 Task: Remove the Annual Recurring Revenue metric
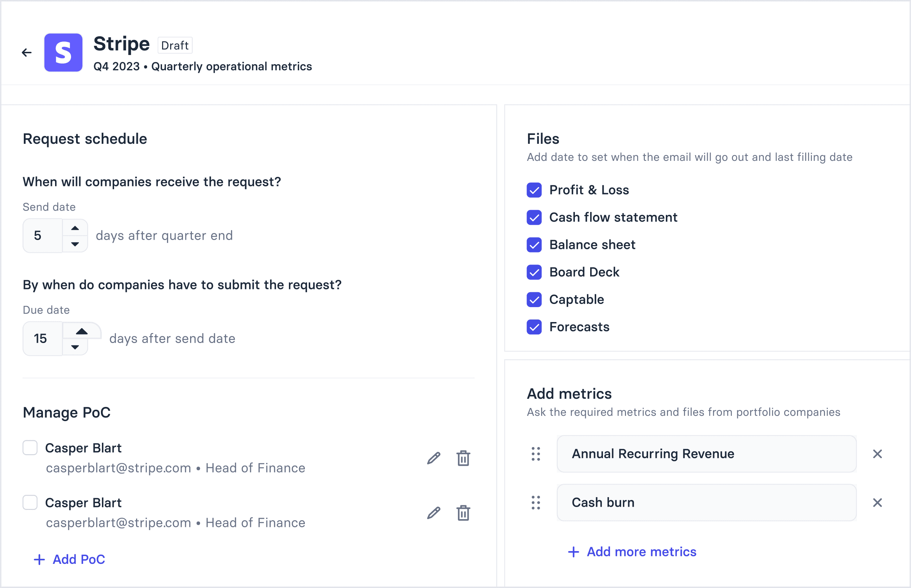[x=877, y=453]
